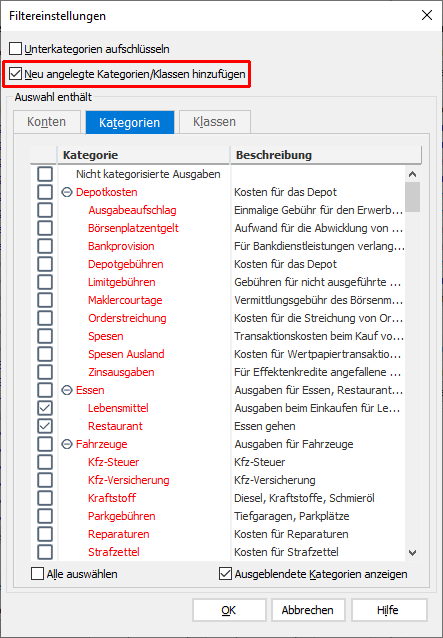The width and height of the screenshot is (443, 638).
Task: Tick the Fahrzeuge row checkbox
Action: 45,444
